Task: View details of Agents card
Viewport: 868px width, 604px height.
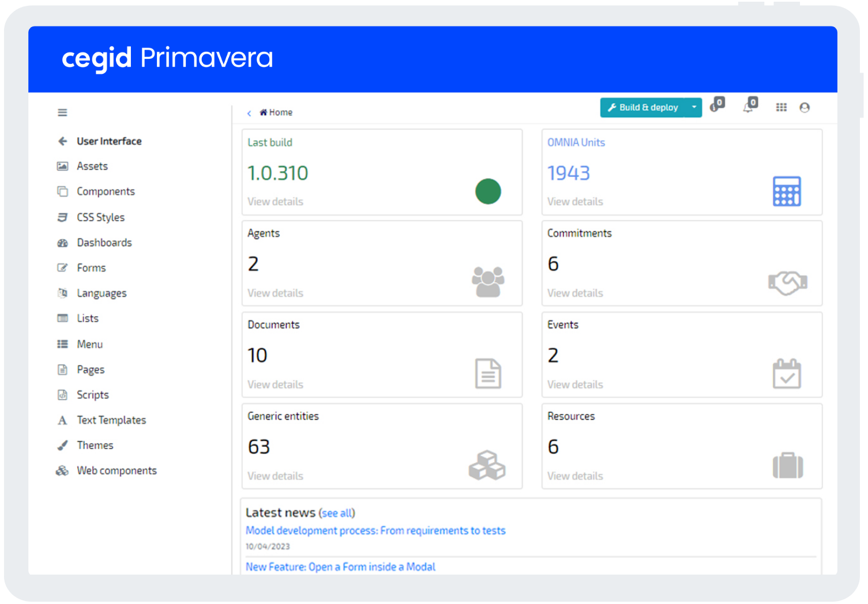Action: coord(275,293)
